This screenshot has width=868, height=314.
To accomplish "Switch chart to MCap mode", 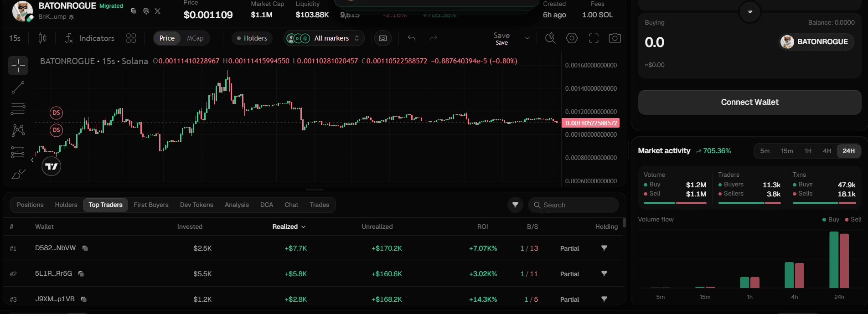I will click(195, 38).
